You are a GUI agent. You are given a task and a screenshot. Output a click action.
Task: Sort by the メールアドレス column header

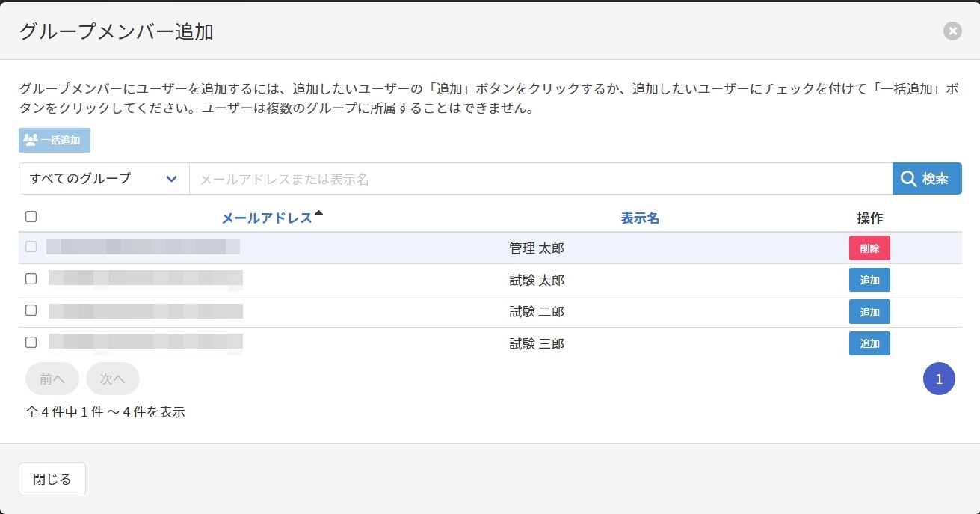tap(267, 218)
